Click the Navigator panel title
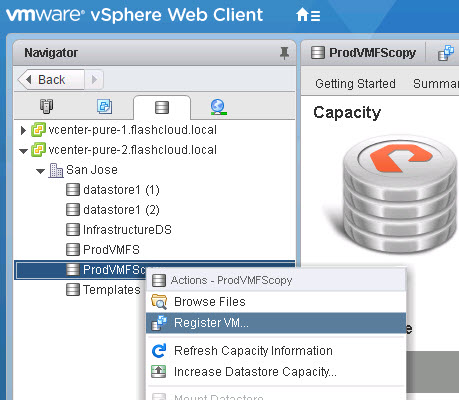 (51, 53)
